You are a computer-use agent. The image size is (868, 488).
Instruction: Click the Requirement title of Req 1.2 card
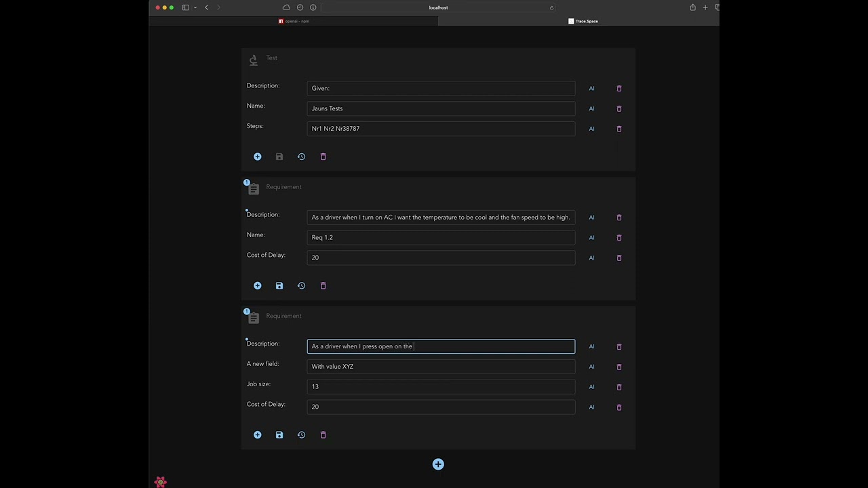(x=283, y=187)
